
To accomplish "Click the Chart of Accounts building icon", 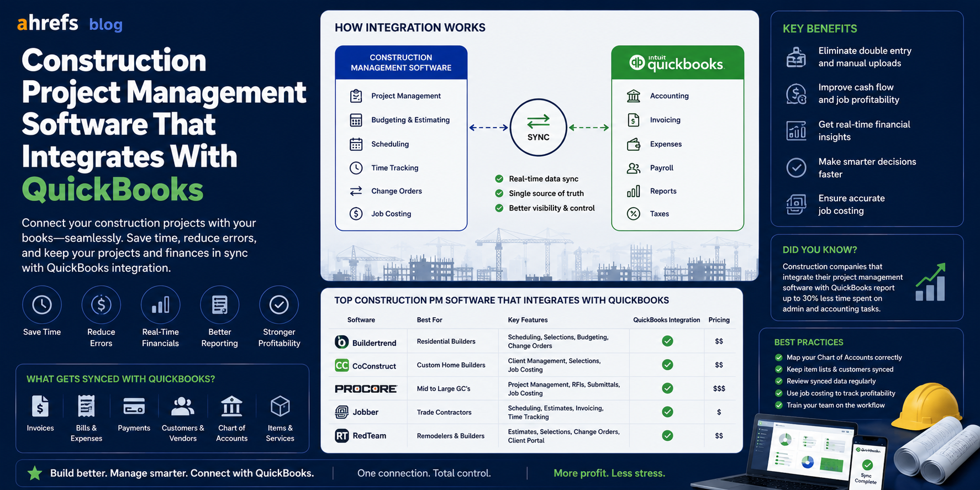I will click(231, 406).
